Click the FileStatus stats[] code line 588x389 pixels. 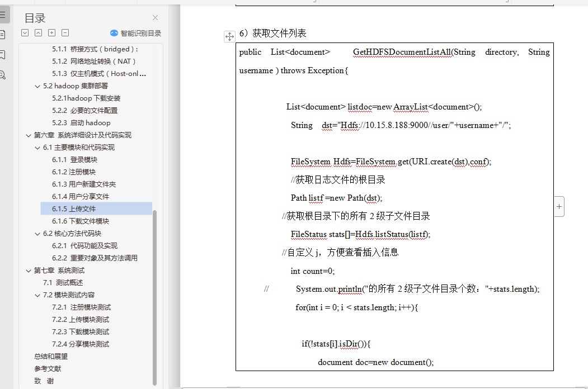360,235
